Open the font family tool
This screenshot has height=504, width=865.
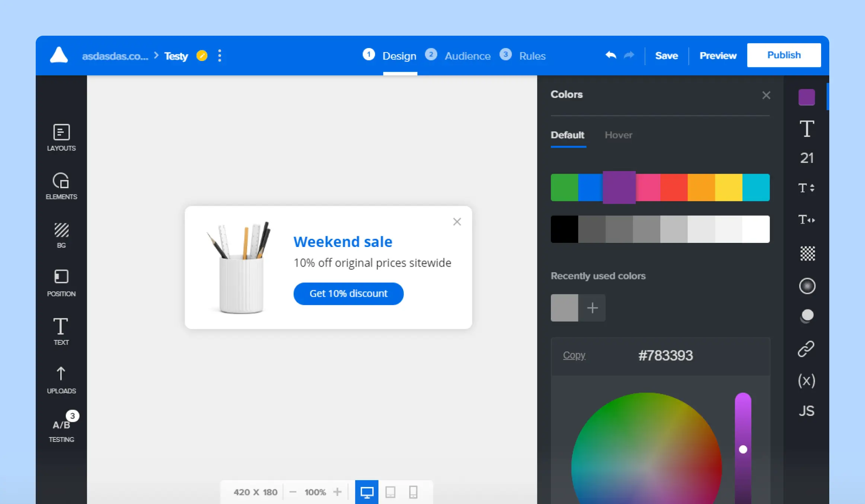807,129
